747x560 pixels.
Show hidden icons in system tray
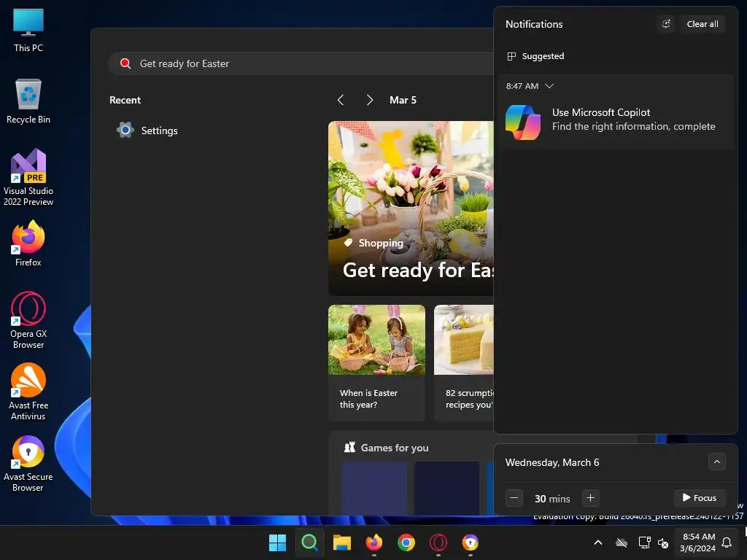pyautogui.click(x=598, y=542)
